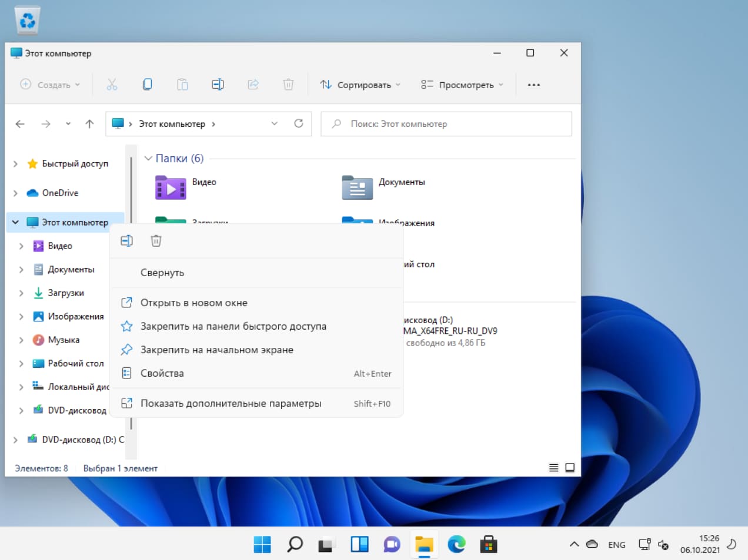Open the Просмотреть dropdown
The width and height of the screenshot is (748, 560).
click(x=462, y=85)
